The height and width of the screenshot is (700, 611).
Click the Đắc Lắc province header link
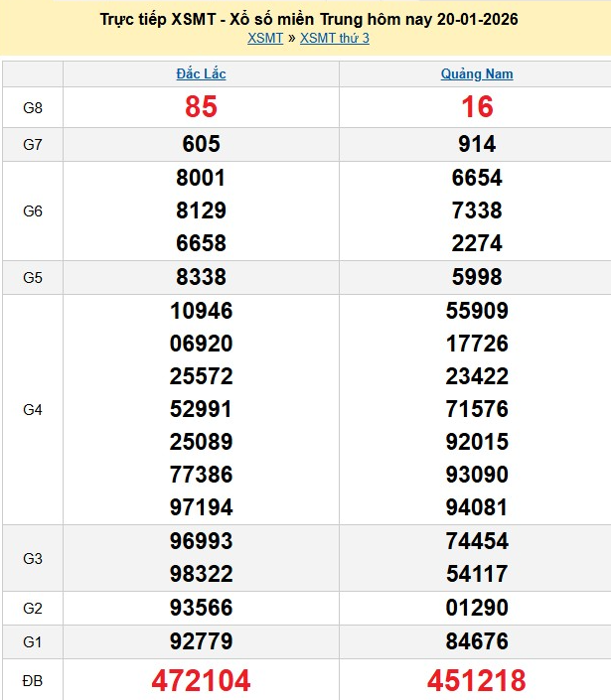coord(201,74)
